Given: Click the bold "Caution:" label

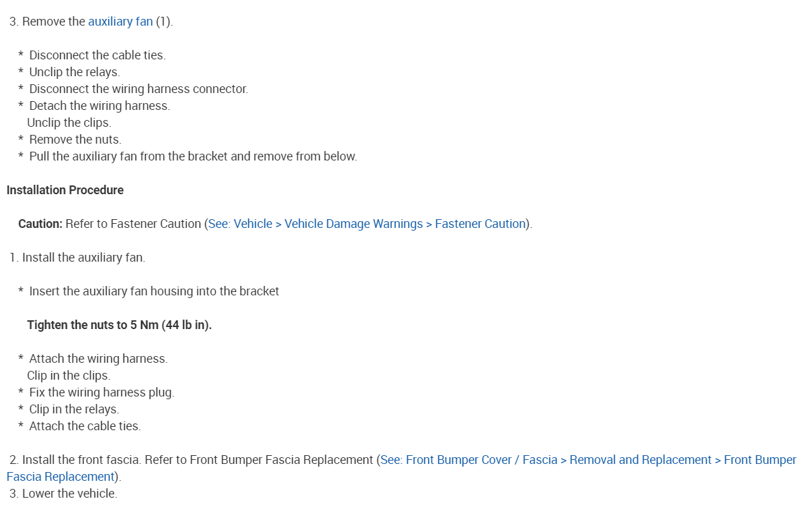Looking at the screenshot, I should tap(40, 224).
